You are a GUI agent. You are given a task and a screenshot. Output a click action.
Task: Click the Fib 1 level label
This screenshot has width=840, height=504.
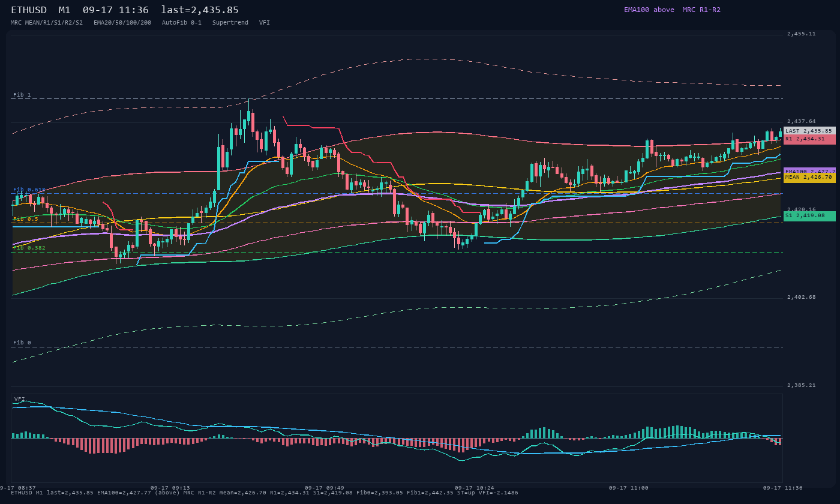(22, 95)
